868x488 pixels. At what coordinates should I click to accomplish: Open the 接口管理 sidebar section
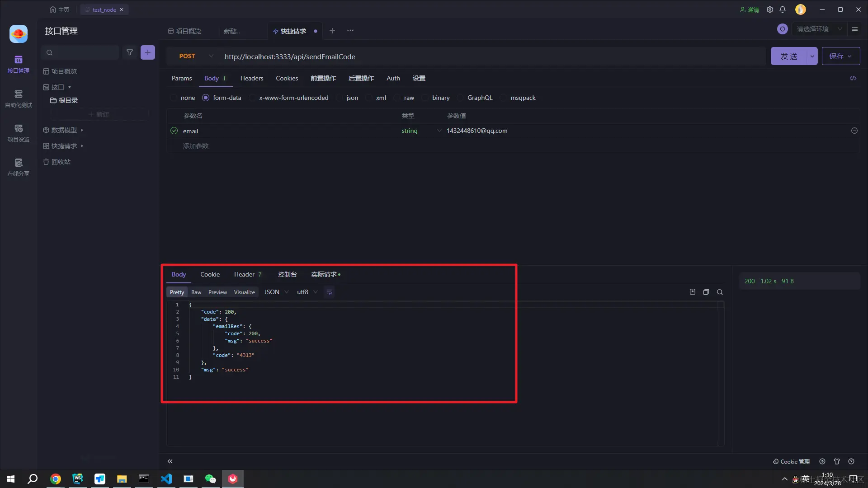tap(19, 64)
